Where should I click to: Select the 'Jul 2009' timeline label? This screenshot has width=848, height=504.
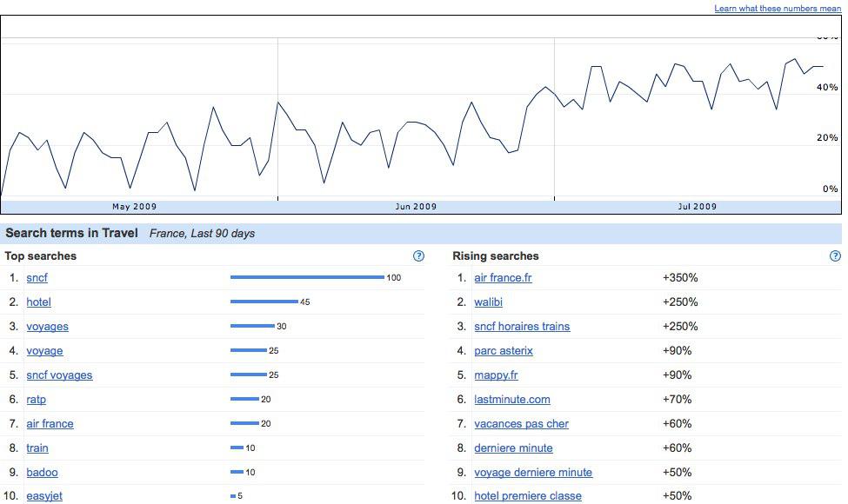(x=698, y=206)
